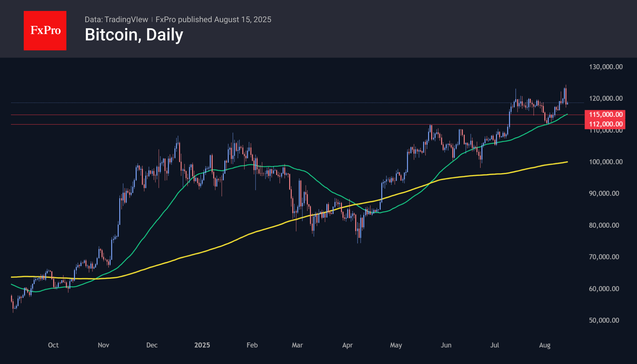The height and width of the screenshot is (364, 637).
Task: Click the 50,000.00 price axis label
Action: click(x=604, y=320)
